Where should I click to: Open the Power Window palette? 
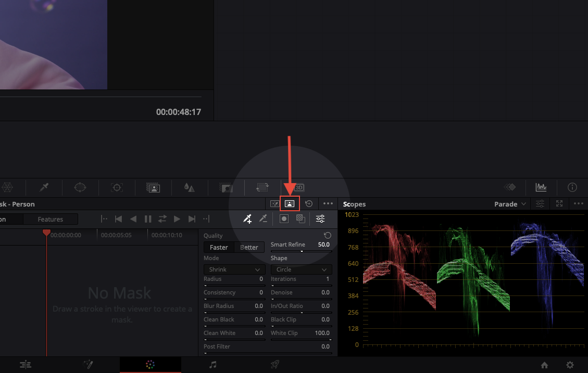[x=80, y=187]
